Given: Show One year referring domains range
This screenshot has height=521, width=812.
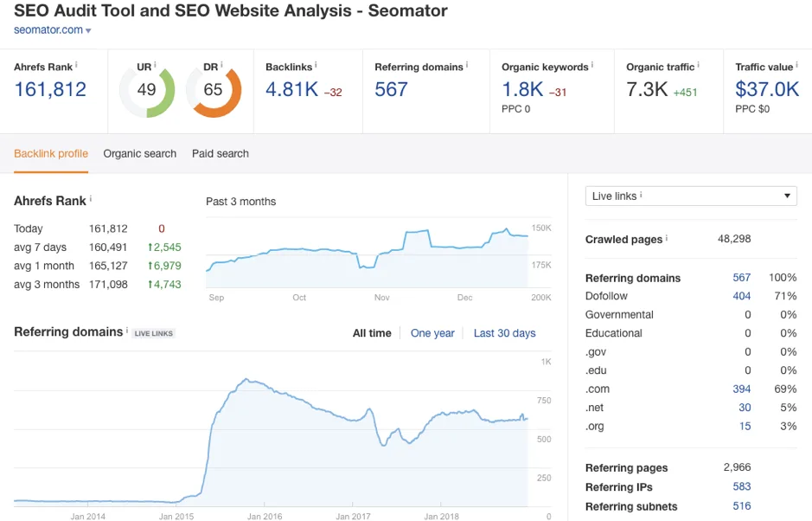Looking at the screenshot, I should 432,333.
